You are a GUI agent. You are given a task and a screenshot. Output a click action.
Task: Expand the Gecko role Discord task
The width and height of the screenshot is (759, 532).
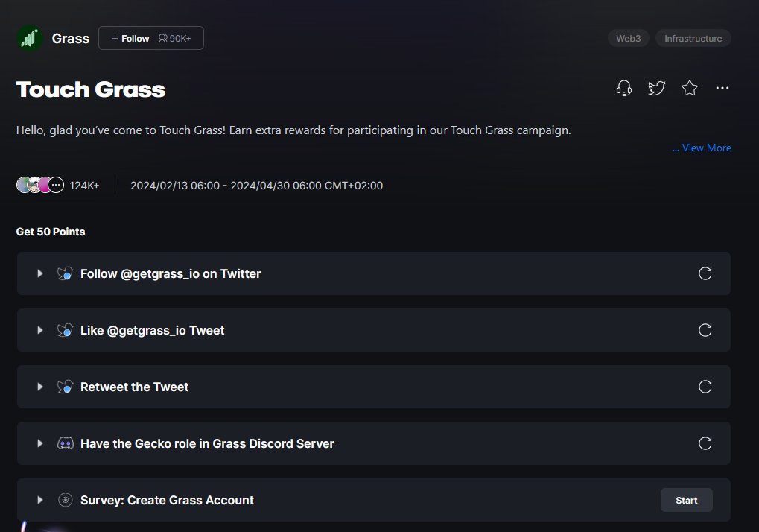(x=40, y=443)
